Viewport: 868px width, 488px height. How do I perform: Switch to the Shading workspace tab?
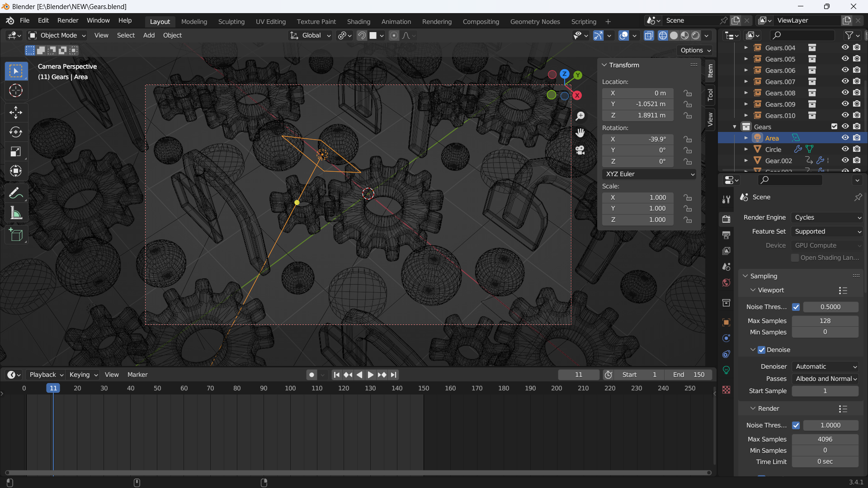359,22
